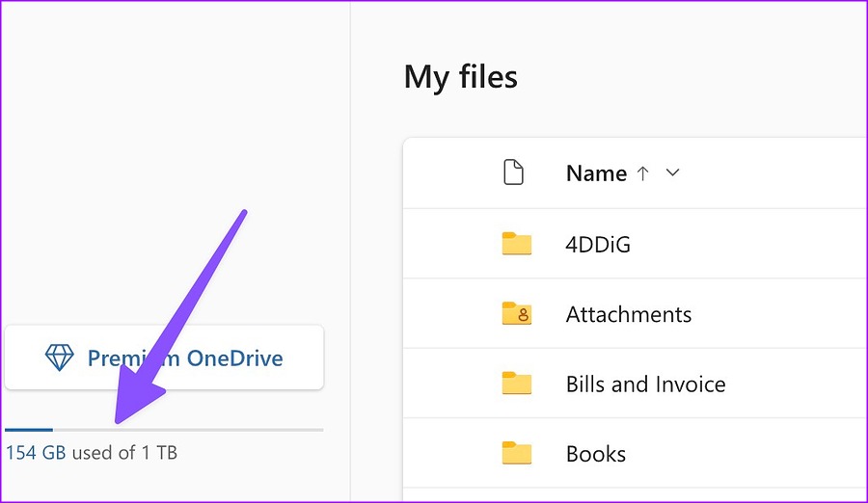Viewport: 868px width, 503px height.
Task: Click the My files heading
Action: point(461,77)
